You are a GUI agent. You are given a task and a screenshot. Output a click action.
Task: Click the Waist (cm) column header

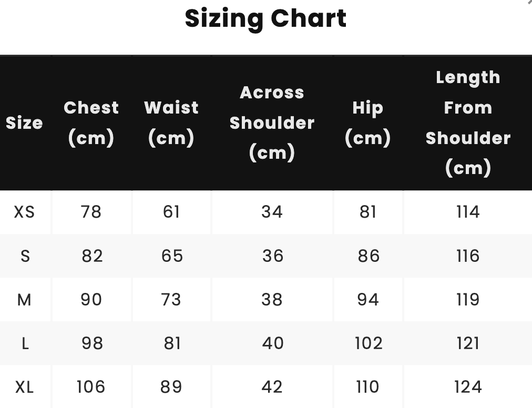coord(171,123)
